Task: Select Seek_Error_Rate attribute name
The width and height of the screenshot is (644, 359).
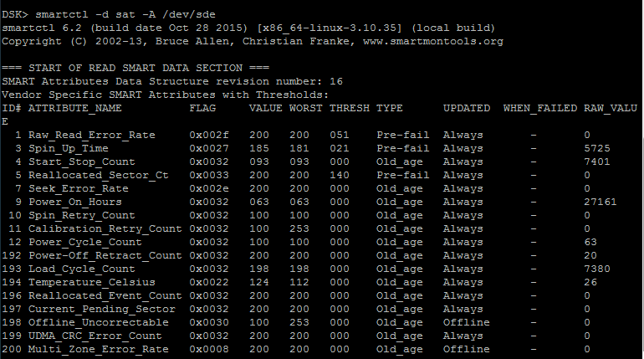Action: (x=78, y=188)
